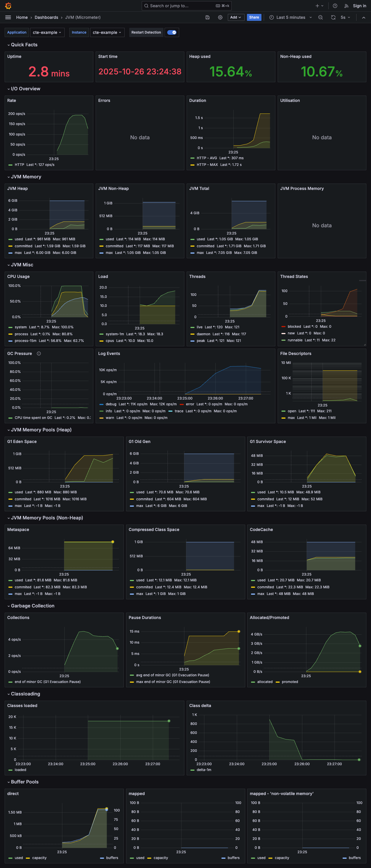Open the Last 5 minutes time picker
The height and width of the screenshot is (868, 371).
(x=290, y=18)
